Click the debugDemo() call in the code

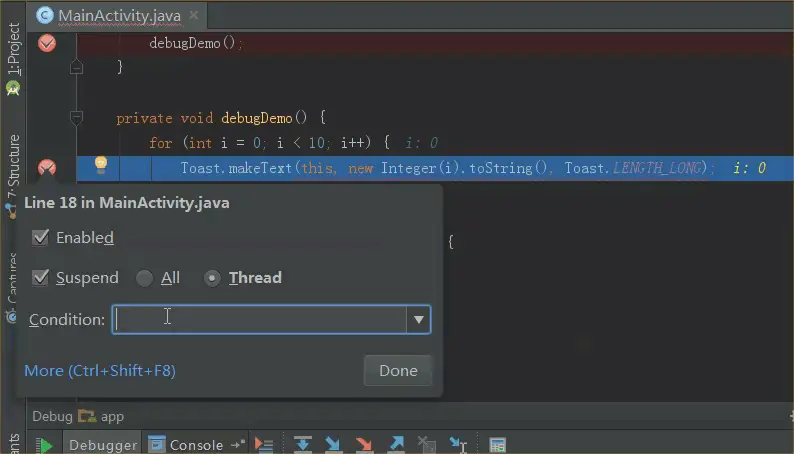tap(195, 44)
